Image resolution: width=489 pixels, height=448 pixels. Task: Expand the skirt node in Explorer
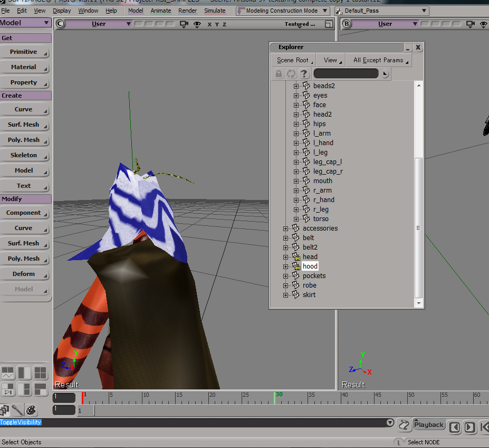tap(285, 295)
